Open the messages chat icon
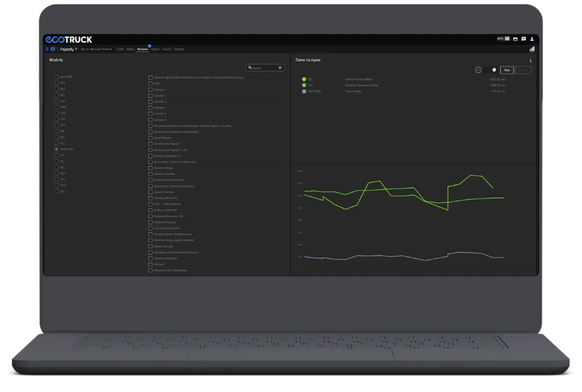This screenshot has width=582, height=392. [x=524, y=39]
